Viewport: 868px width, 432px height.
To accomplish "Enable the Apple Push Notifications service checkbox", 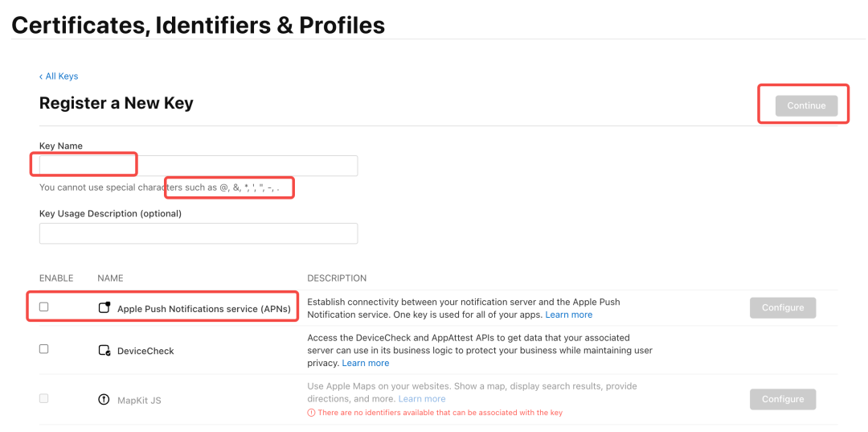I will coord(43,307).
